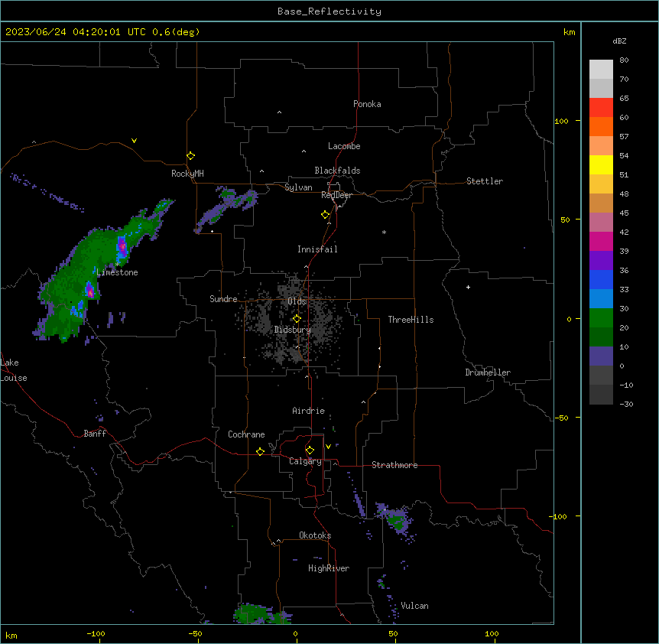This screenshot has height=644, width=659.
Task: Click the yellow V marker northwest of RockyMH
Action: pyautogui.click(x=134, y=141)
